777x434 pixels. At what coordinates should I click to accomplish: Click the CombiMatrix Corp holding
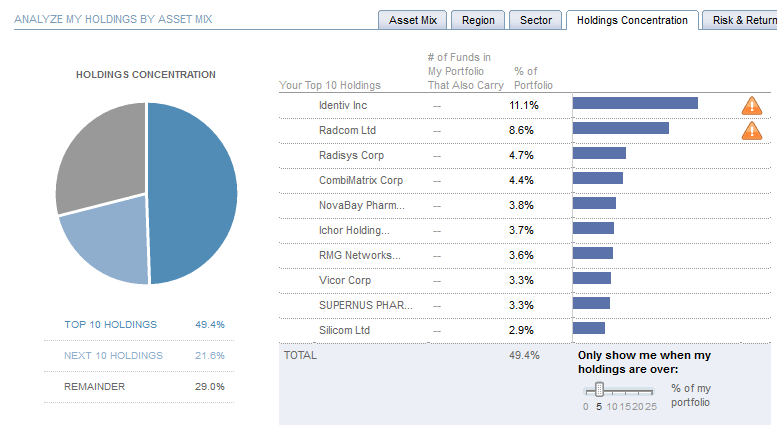(x=360, y=180)
